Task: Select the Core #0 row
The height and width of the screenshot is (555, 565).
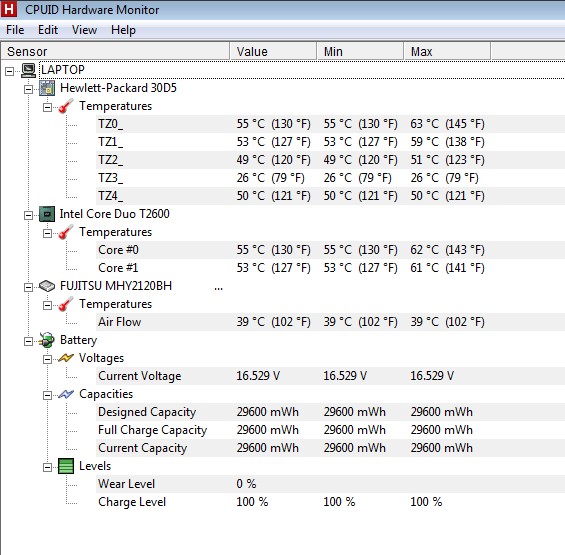Action: click(x=330, y=250)
